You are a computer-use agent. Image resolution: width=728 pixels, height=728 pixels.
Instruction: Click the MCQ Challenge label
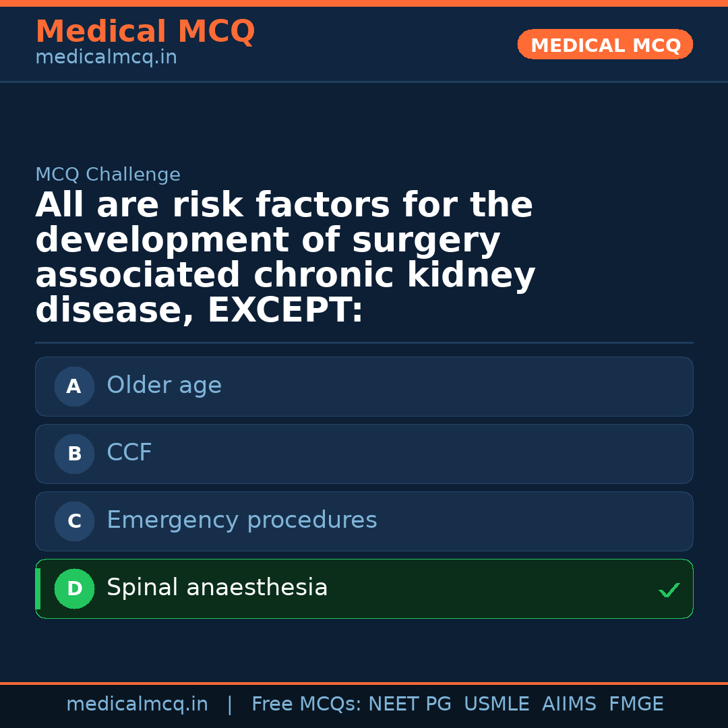click(108, 174)
